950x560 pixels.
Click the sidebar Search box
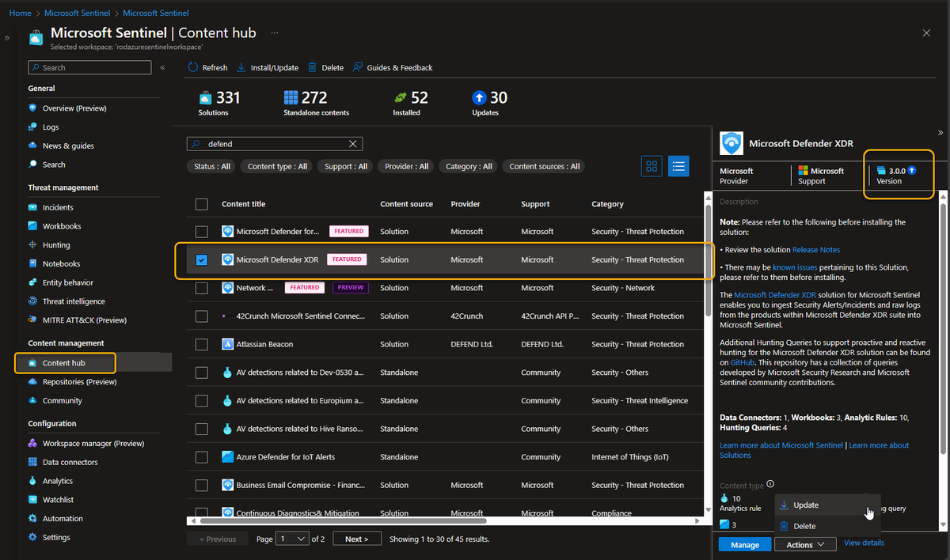89,68
